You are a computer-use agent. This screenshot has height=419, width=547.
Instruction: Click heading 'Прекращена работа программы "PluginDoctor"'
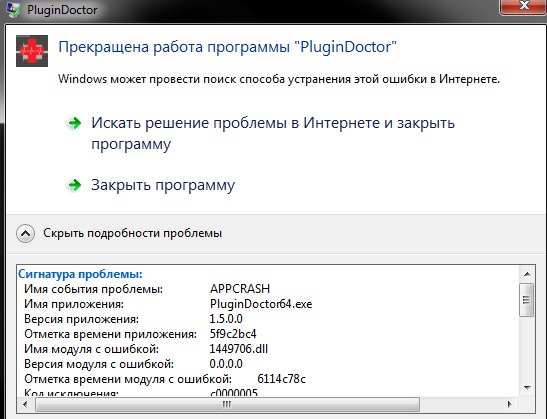227,47
